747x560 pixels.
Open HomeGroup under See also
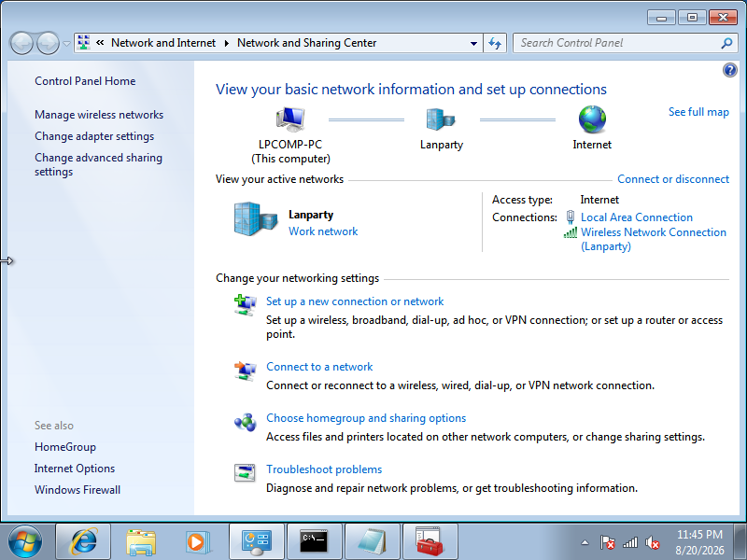(64, 447)
